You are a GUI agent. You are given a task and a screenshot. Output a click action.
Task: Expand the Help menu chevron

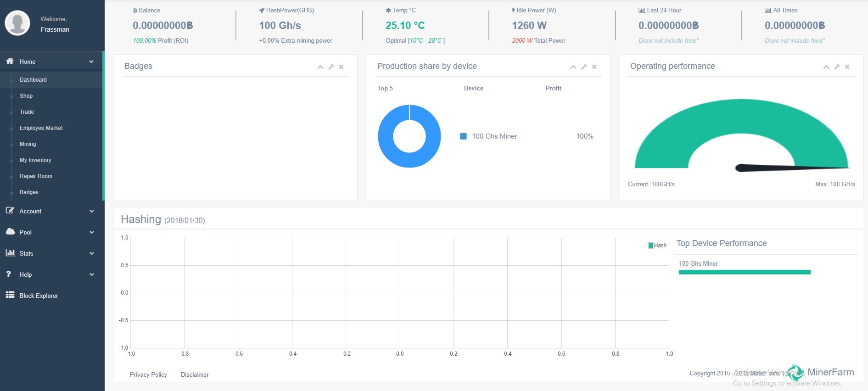(x=92, y=274)
